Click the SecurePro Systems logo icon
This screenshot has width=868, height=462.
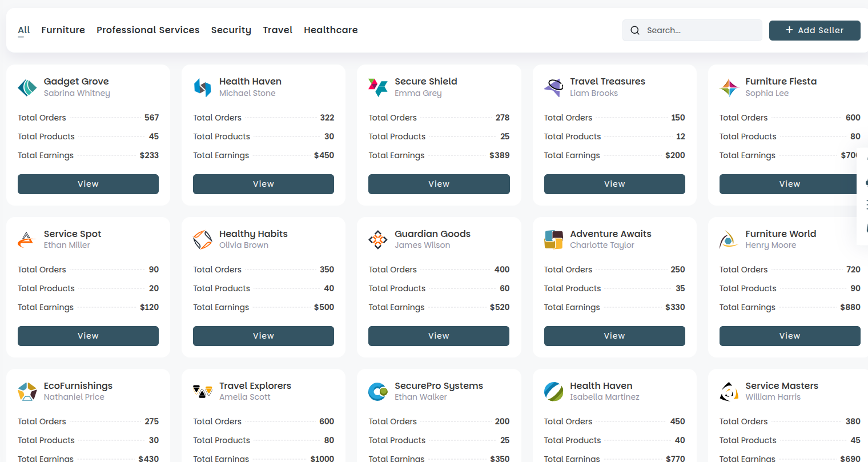pos(378,391)
